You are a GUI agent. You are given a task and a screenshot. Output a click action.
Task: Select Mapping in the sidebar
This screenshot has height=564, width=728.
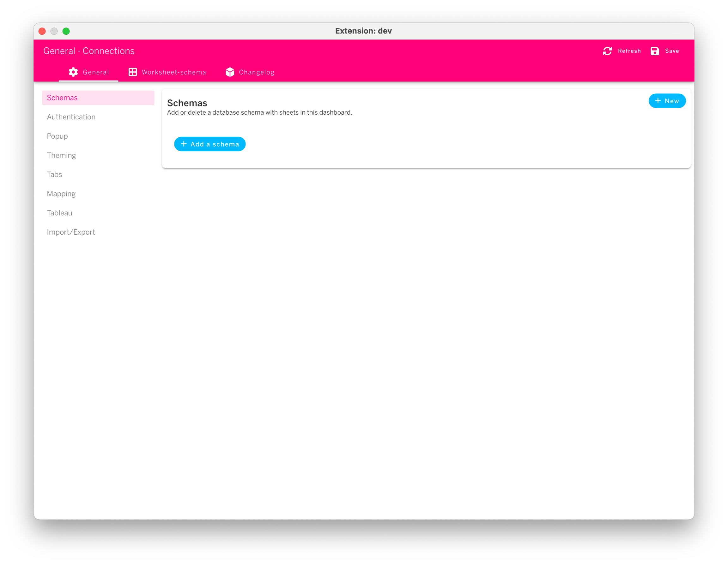61,194
